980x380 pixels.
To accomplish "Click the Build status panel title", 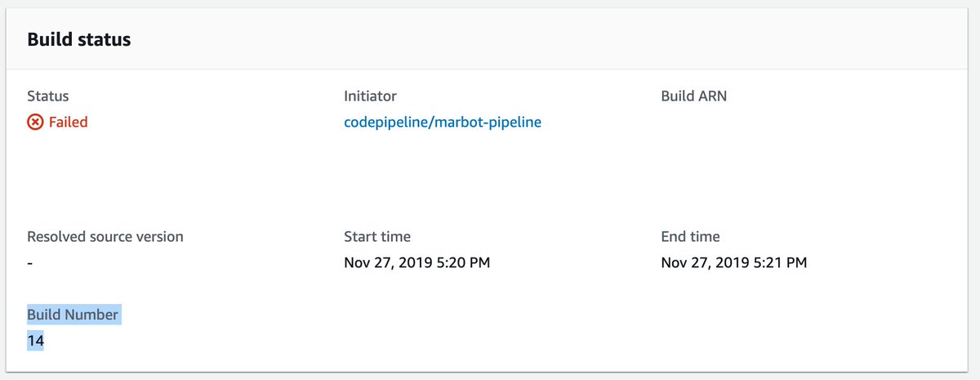I will tap(79, 39).
